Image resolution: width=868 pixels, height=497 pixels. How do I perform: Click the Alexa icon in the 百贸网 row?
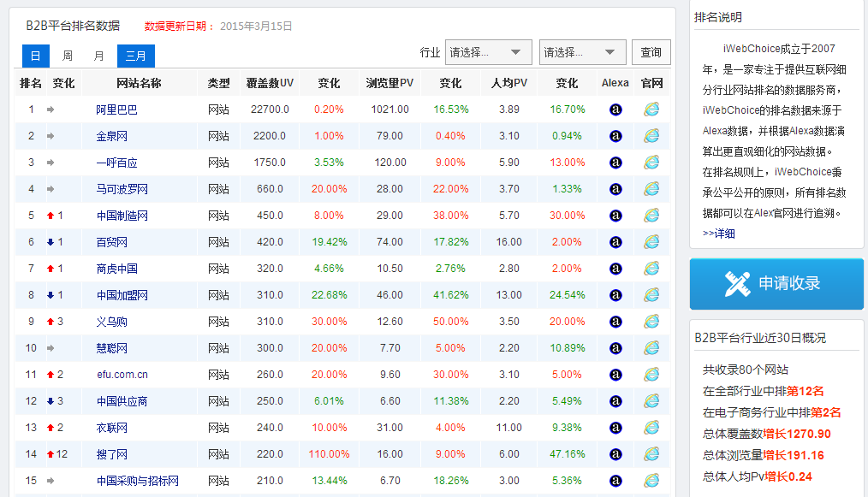point(615,242)
